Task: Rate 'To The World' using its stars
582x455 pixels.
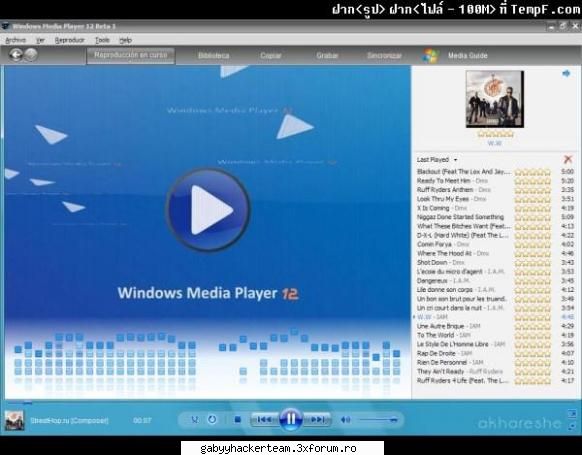Action: click(x=532, y=335)
